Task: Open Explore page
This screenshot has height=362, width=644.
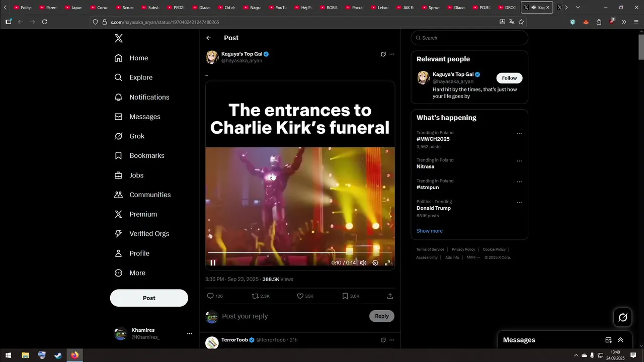Action: [133, 77]
